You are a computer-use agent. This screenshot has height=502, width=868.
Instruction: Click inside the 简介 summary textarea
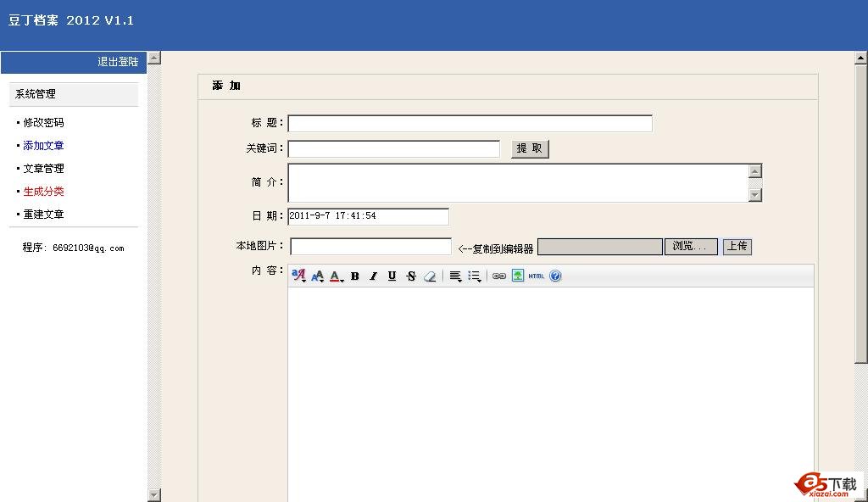click(518, 183)
